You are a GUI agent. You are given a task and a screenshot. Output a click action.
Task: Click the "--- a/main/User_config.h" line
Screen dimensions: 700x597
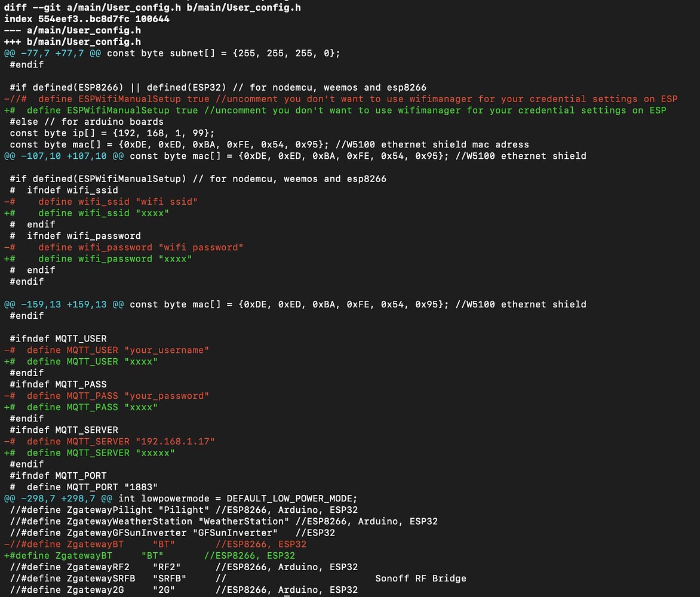pyautogui.click(x=72, y=30)
